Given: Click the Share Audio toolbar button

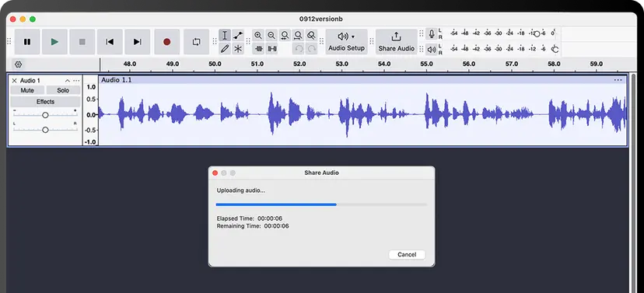Looking at the screenshot, I should tap(397, 42).
